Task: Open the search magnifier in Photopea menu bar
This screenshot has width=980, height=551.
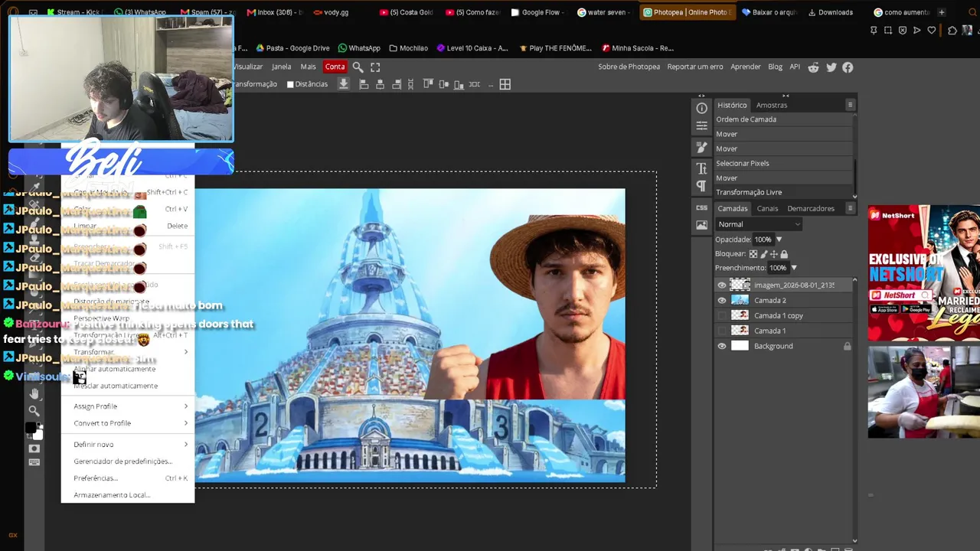Action: coord(358,67)
